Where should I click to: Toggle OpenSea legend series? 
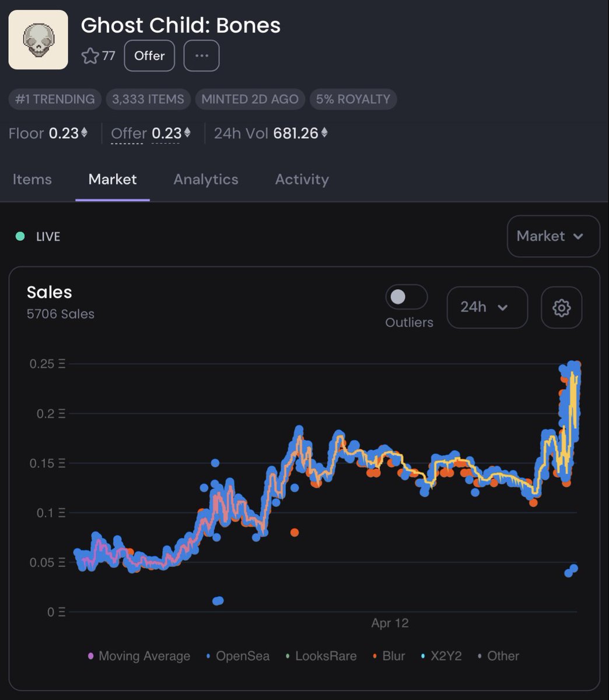[x=238, y=656]
